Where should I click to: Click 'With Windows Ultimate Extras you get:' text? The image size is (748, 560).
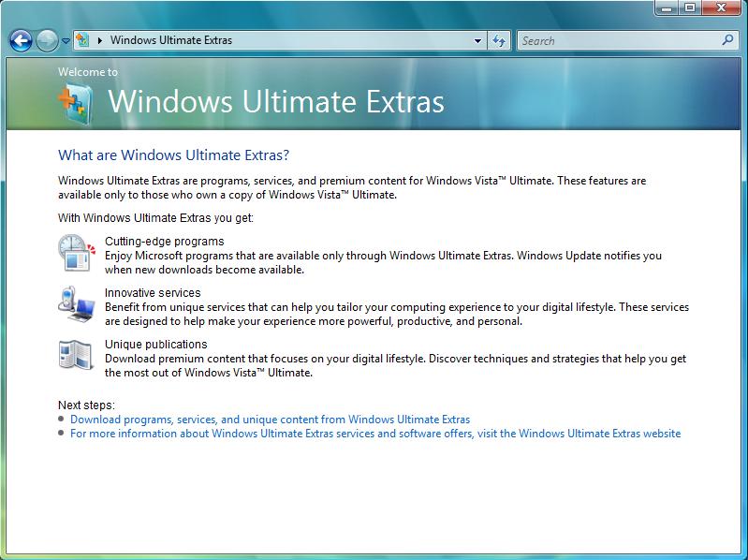[155, 218]
